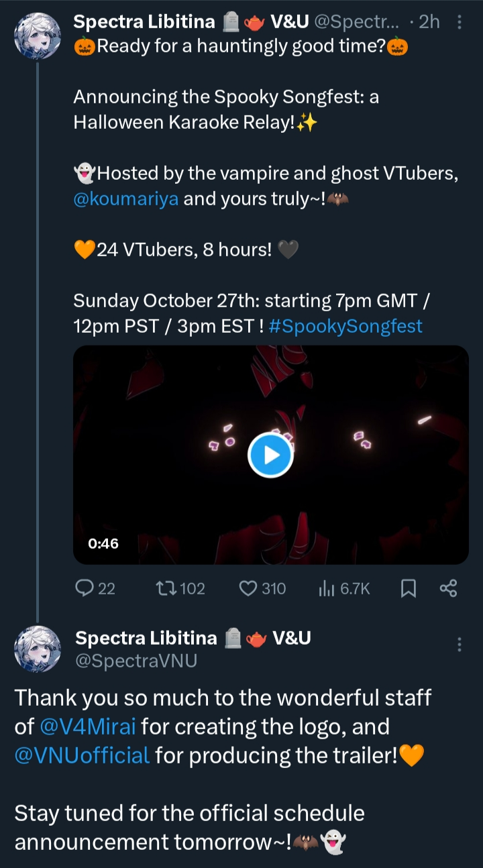Repost the Spooky Songfest tweet
Viewport: 483px width, 868px height.
click(164, 588)
